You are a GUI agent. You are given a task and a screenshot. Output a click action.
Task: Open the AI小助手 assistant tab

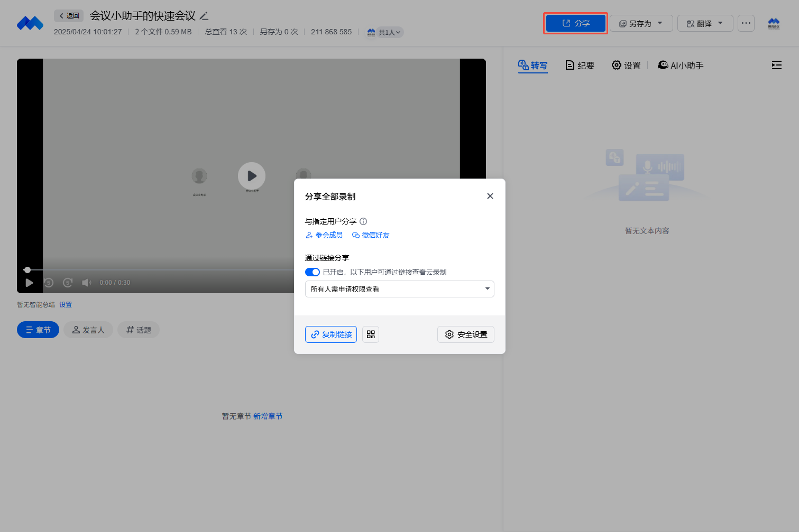[681, 66]
